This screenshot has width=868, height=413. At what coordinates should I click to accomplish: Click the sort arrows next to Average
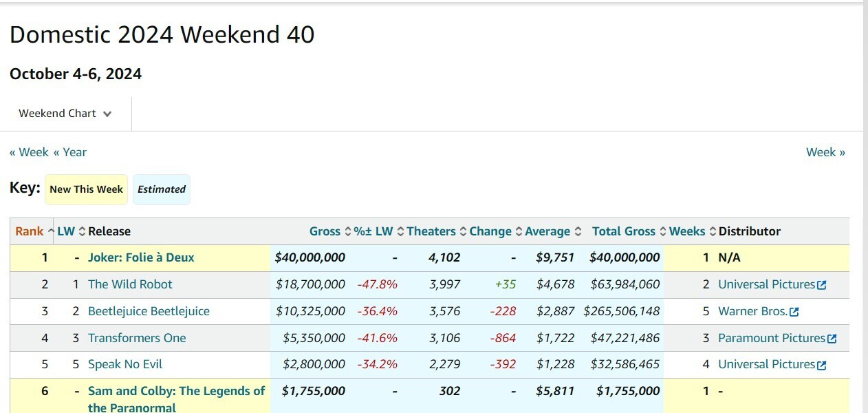578,231
